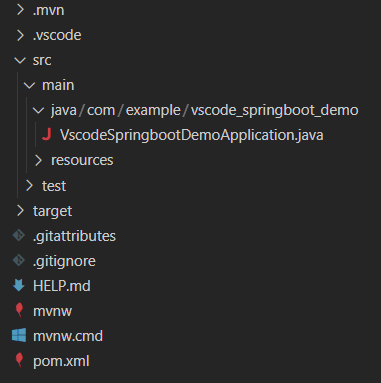The width and height of the screenshot is (381, 383).
Task: Open the mvnw file
Action: (x=52, y=311)
